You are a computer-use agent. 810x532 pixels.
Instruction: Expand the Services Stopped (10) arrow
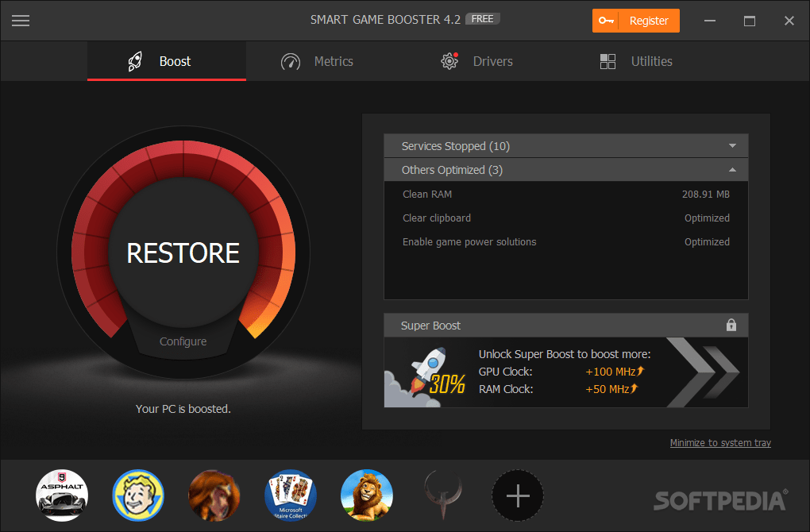click(732, 145)
